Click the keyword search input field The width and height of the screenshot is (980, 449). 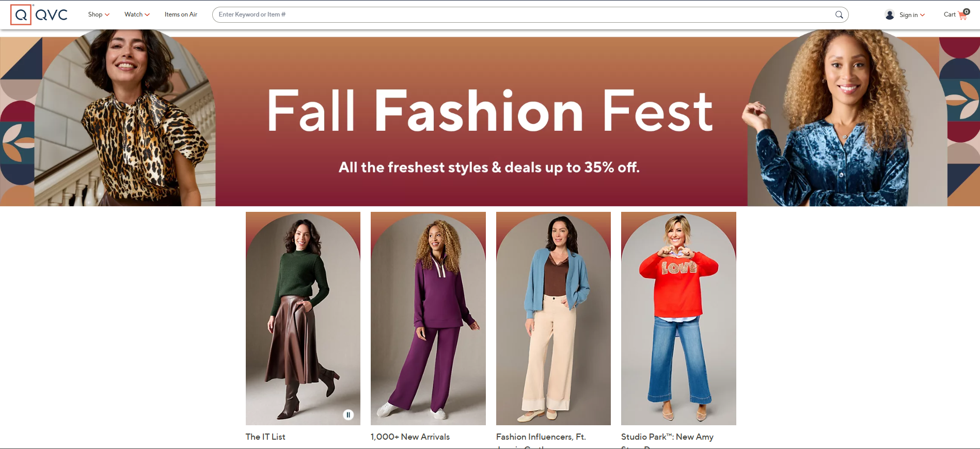pos(521,14)
